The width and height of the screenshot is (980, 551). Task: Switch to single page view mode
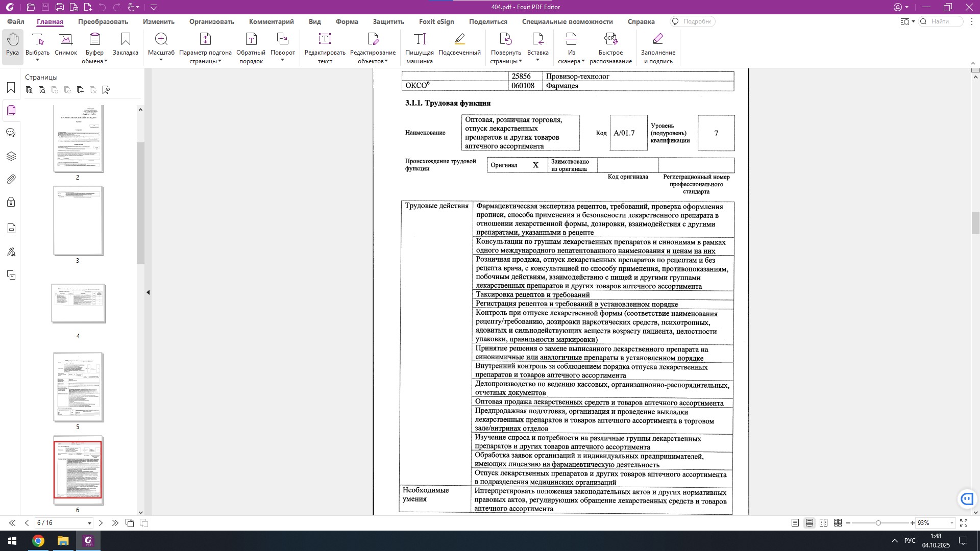click(x=795, y=523)
